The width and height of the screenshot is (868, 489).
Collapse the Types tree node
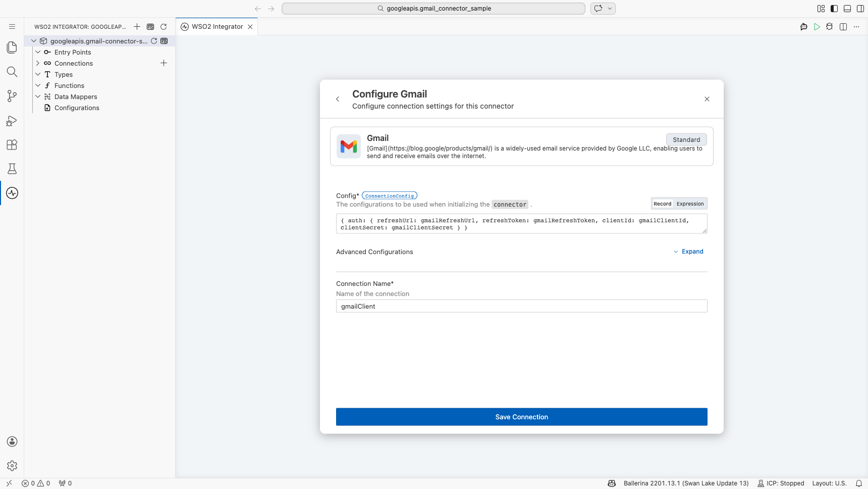(x=38, y=74)
